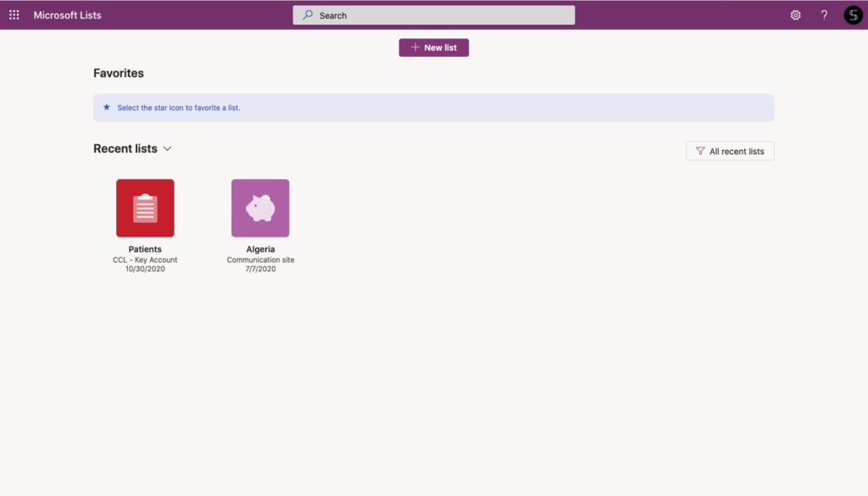This screenshot has height=496, width=868.
Task: Click the Communication site text
Action: coord(260,259)
